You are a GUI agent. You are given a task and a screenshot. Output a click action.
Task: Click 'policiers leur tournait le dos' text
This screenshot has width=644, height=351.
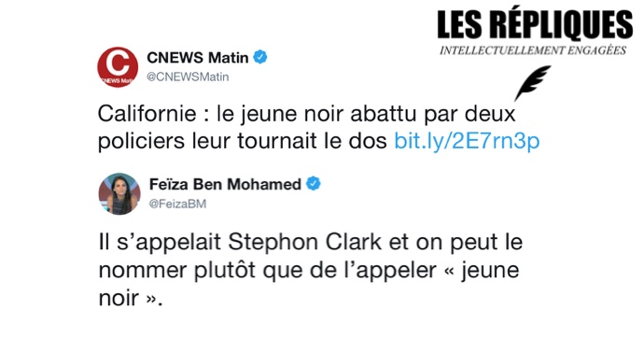[x=243, y=141]
